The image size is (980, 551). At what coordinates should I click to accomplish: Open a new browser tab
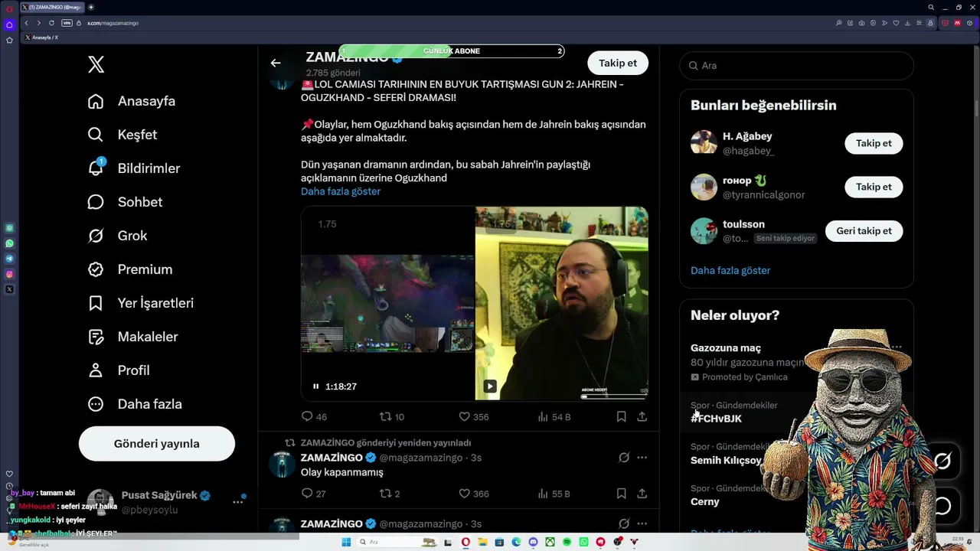coord(91,7)
